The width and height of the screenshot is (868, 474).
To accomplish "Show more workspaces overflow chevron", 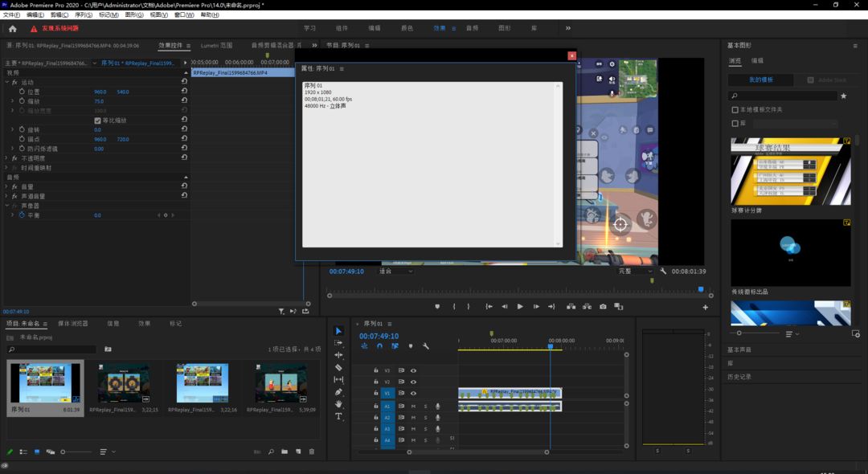I will coord(568,28).
